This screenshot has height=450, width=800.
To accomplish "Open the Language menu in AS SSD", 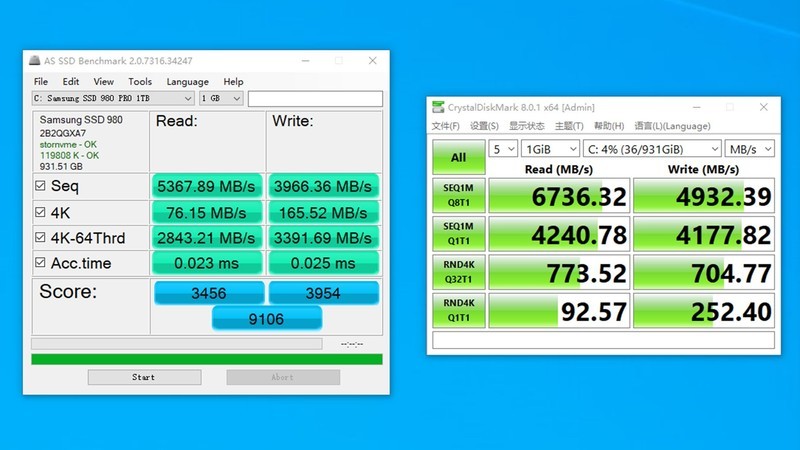I will click(x=187, y=82).
